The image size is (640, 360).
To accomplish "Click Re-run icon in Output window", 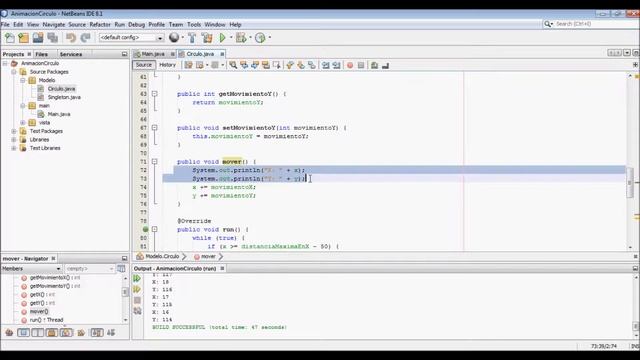I will [x=137, y=278].
